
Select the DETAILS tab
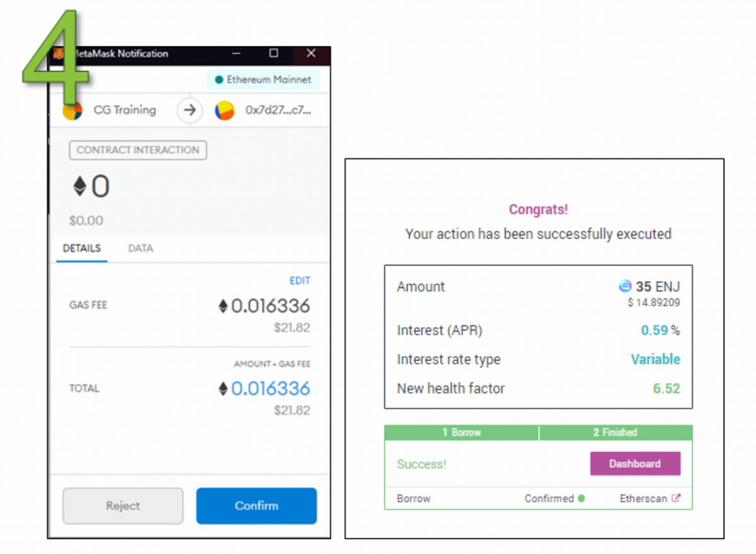point(81,248)
